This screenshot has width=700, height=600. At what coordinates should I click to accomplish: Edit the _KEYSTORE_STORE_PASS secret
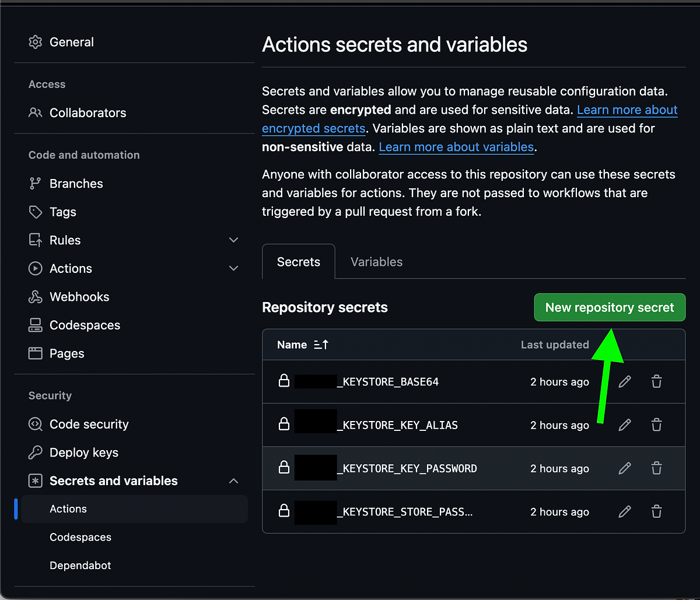(x=624, y=511)
